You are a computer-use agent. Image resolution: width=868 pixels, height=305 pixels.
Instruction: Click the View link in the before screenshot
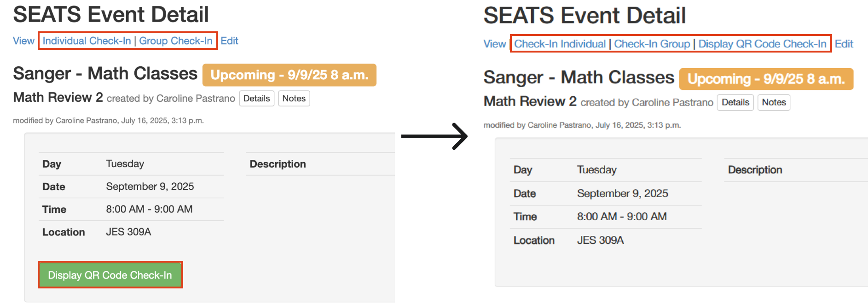pyautogui.click(x=23, y=41)
